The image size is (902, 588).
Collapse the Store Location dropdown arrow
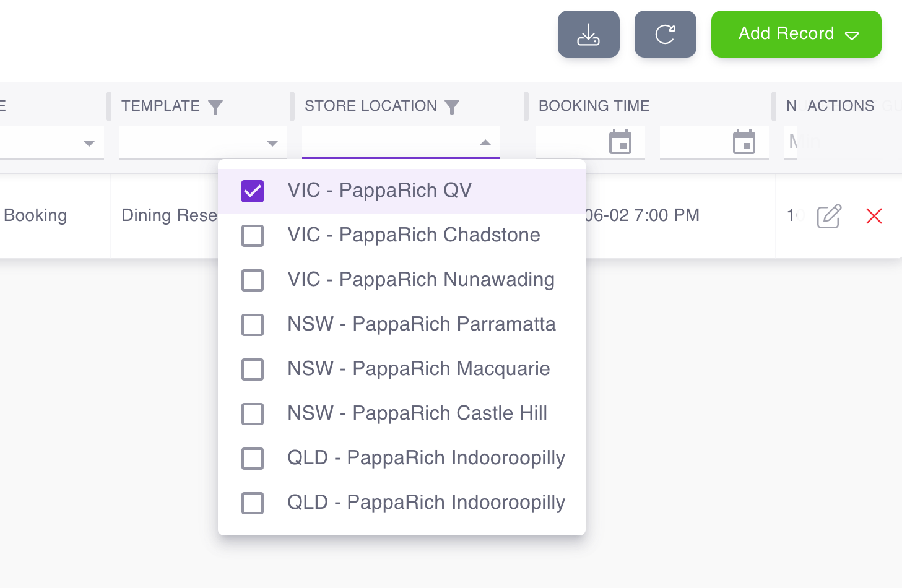click(485, 143)
